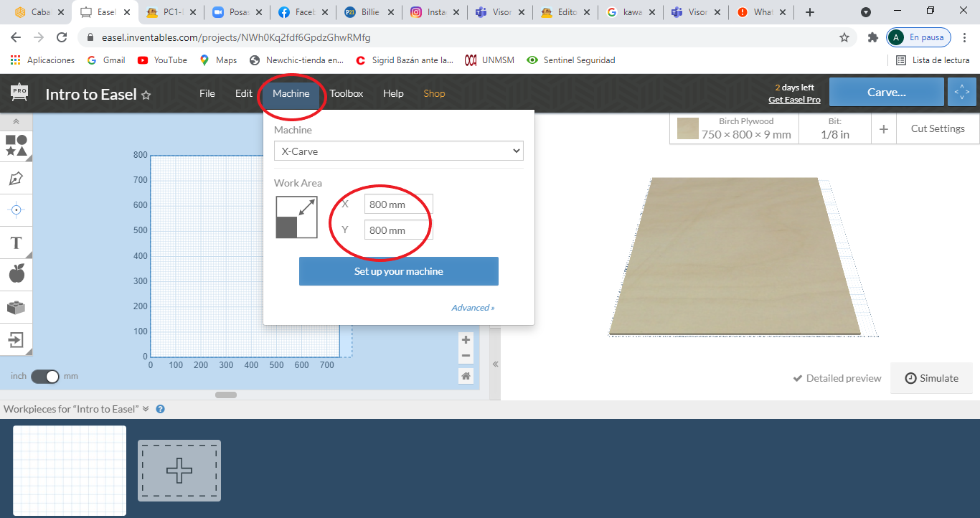Open the YouTube bookmark
This screenshot has height=518, width=980.
pyautogui.click(x=162, y=60)
